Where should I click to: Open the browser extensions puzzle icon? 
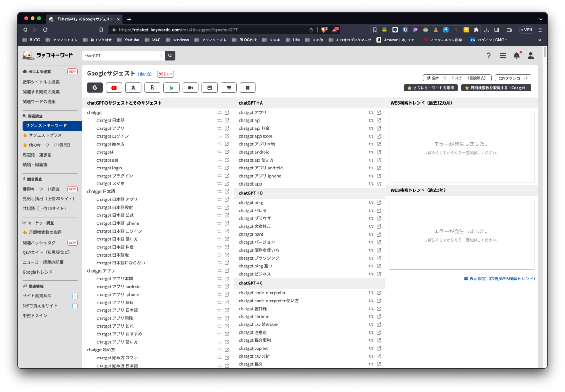477,30
